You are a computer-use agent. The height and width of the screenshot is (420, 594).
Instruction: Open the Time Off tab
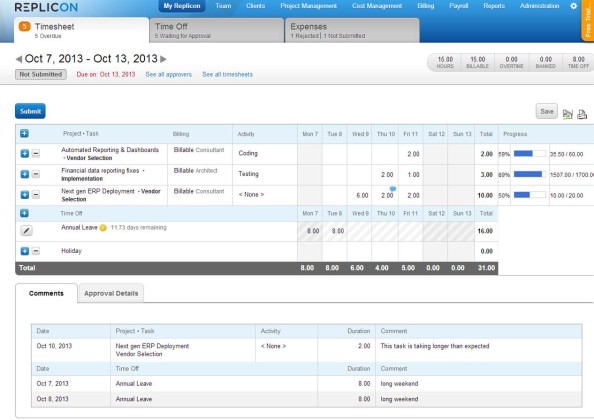click(x=217, y=30)
